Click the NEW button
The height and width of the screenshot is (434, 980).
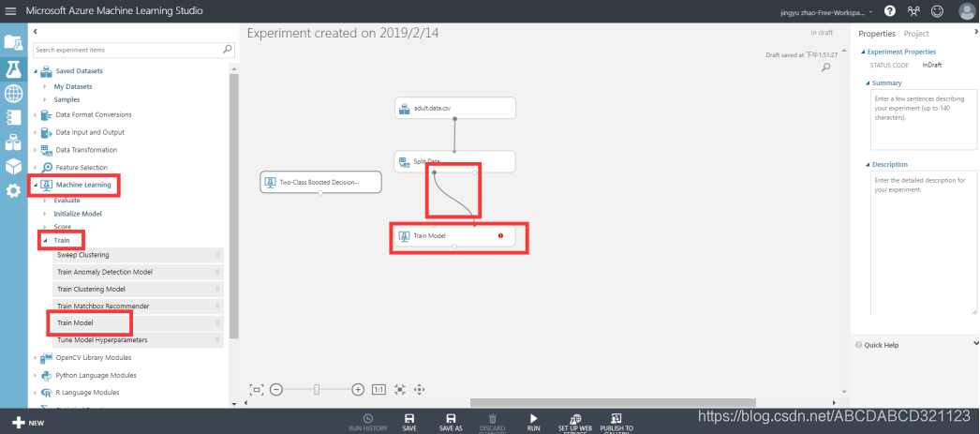coord(28,423)
